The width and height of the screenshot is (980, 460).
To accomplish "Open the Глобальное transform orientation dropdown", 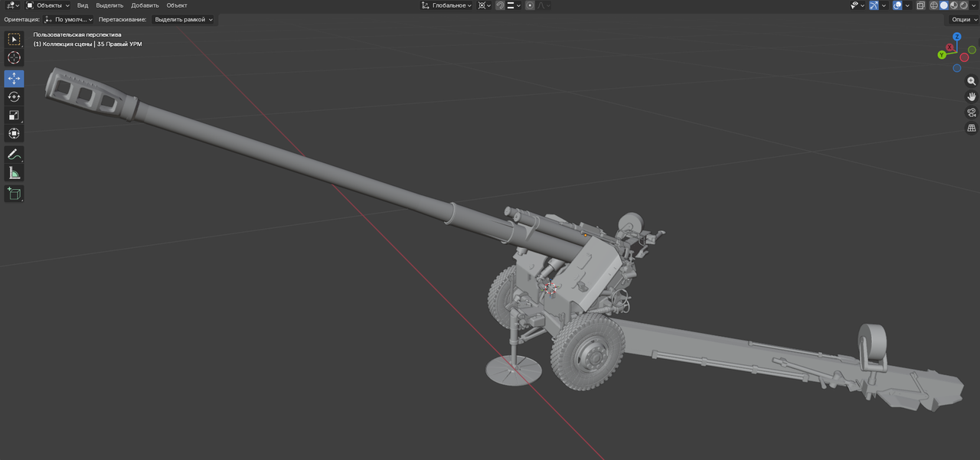I will (446, 5).
